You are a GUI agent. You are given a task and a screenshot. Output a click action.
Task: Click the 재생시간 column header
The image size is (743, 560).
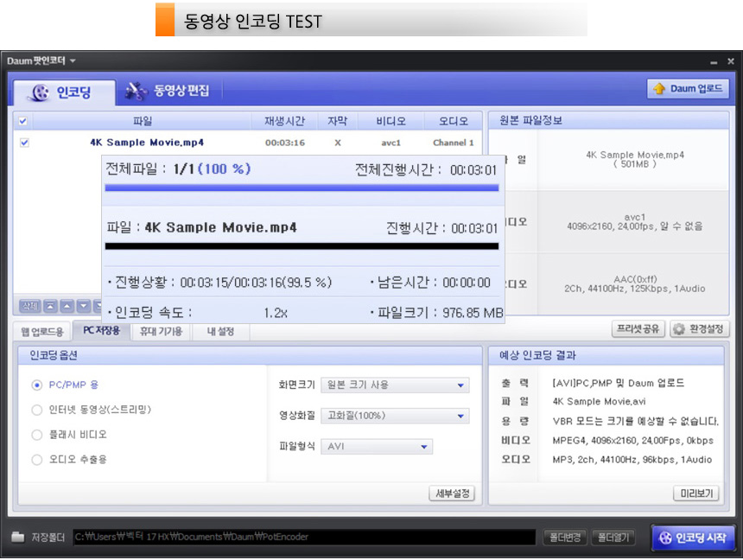point(284,121)
